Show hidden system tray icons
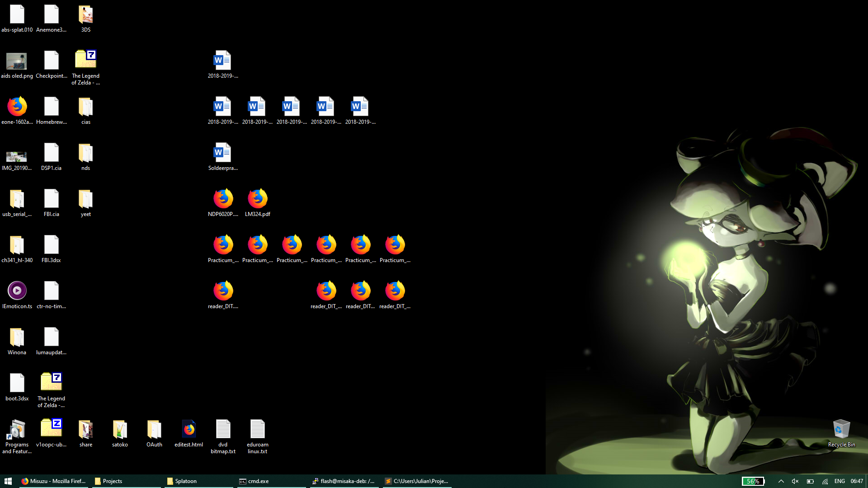This screenshot has width=868, height=488. pyautogui.click(x=781, y=481)
